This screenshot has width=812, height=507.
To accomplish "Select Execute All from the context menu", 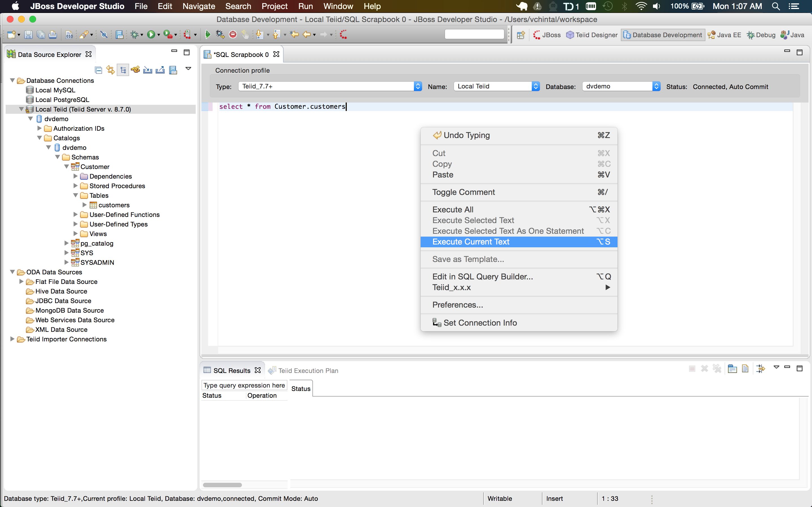I will tap(453, 209).
